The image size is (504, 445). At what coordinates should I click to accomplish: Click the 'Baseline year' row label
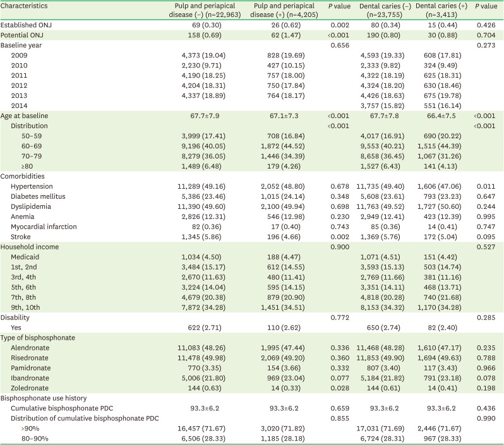[21, 45]
